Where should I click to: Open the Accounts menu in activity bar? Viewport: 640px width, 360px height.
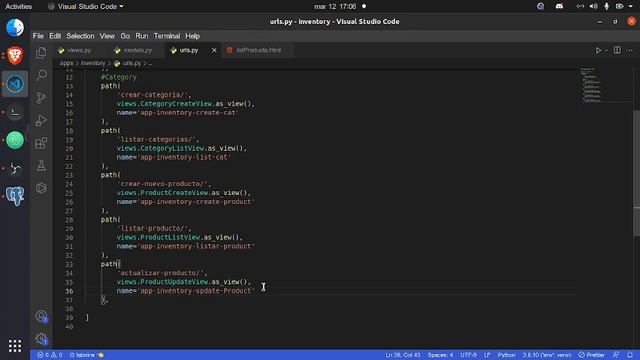coord(41,316)
